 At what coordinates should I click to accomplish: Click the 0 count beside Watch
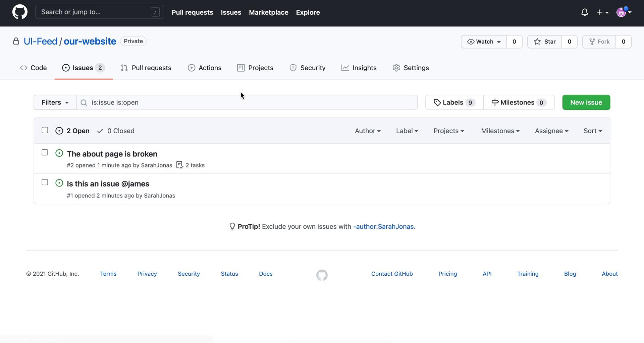514,42
